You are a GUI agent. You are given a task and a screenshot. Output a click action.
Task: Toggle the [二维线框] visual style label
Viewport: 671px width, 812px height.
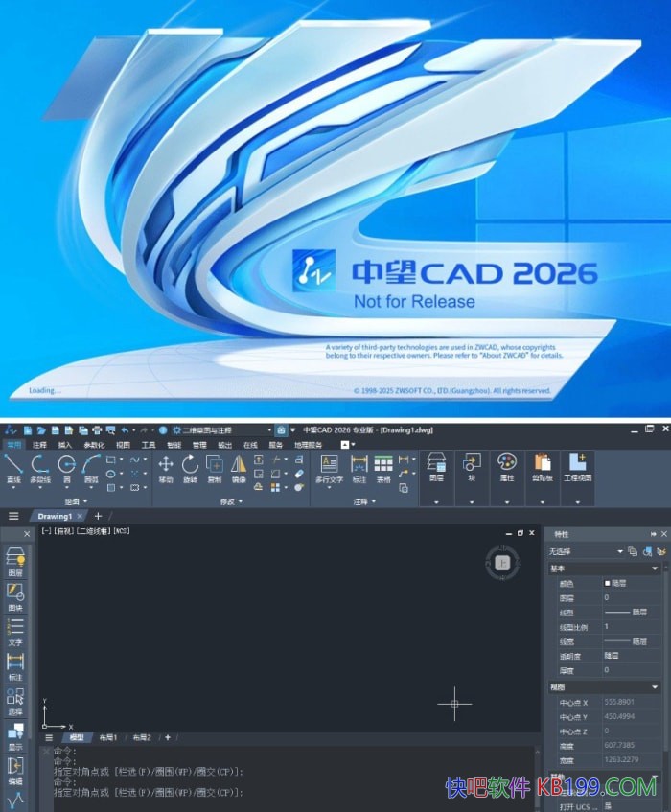tap(94, 530)
